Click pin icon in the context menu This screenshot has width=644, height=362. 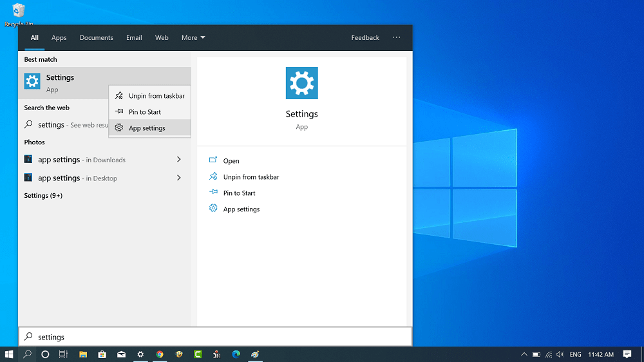click(x=119, y=111)
